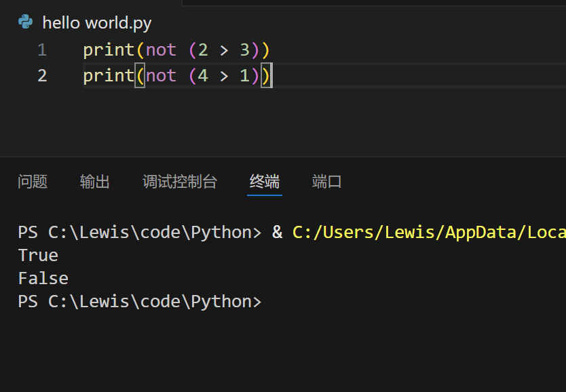Switch to the 问题 panel tab
The height and width of the screenshot is (392, 566).
click(x=33, y=182)
